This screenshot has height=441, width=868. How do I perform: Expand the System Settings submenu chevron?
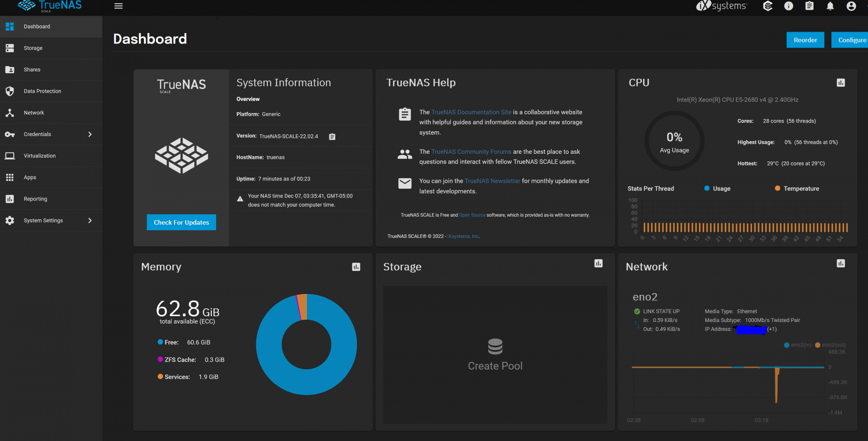point(90,220)
